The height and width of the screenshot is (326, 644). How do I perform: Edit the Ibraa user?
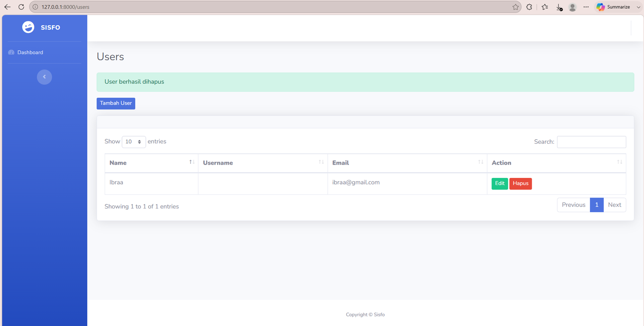click(500, 184)
